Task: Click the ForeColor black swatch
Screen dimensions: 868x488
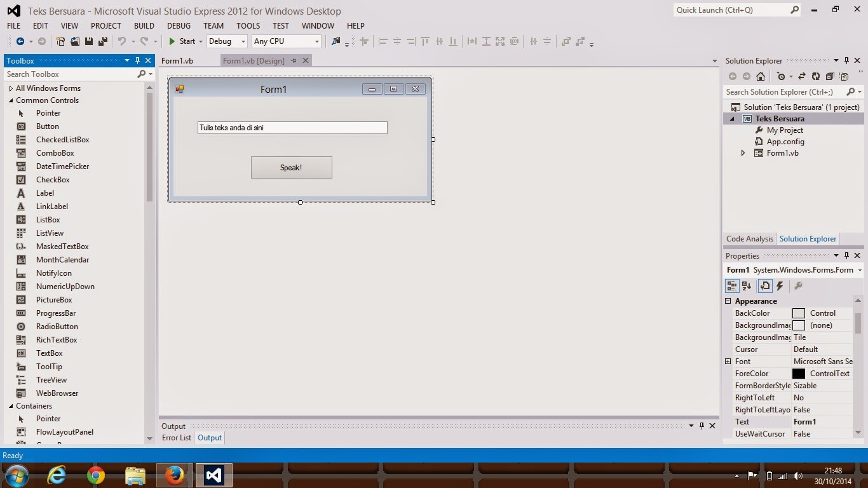Action: [799, 374]
